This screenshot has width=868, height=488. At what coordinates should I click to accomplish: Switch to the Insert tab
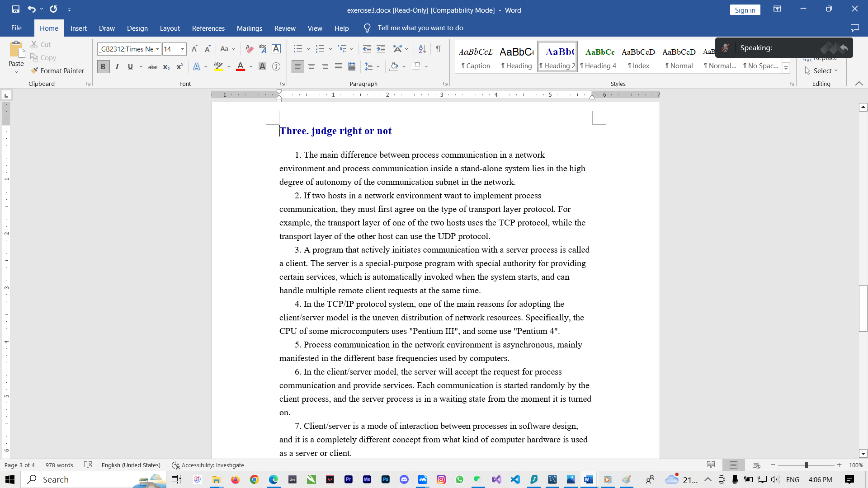[79, 28]
